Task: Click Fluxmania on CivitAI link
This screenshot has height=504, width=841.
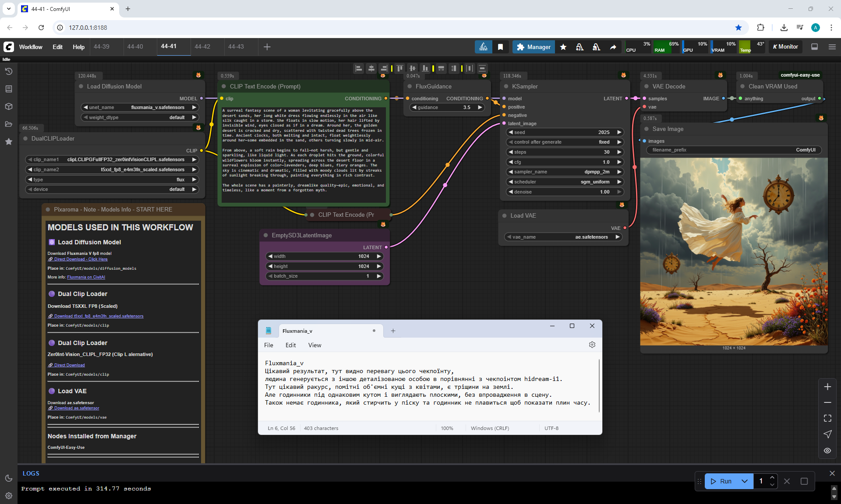Action: (86, 277)
